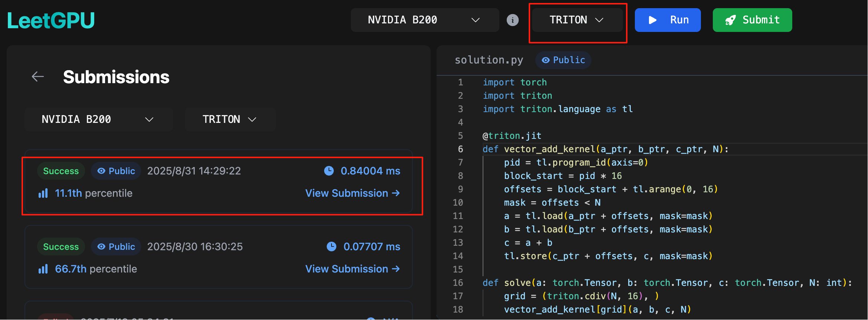Click the info icon beside GPU selector
This screenshot has width=868, height=320.
(513, 20)
